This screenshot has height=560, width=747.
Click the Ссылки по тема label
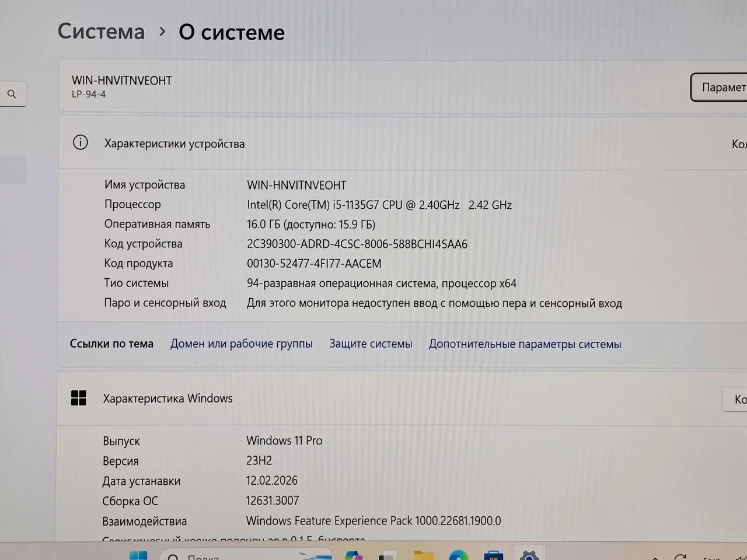(111, 344)
